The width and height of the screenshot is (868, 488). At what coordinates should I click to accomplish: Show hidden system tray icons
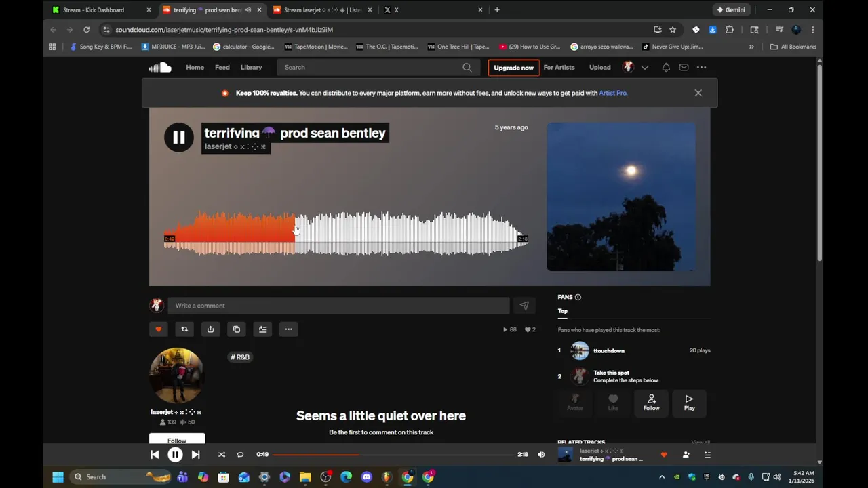[x=662, y=477]
